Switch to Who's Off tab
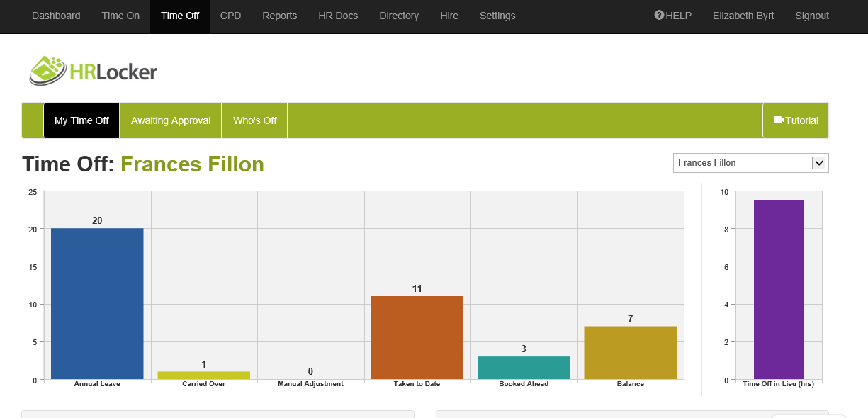The height and width of the screenshot is (418, 868). pos(254,120)
